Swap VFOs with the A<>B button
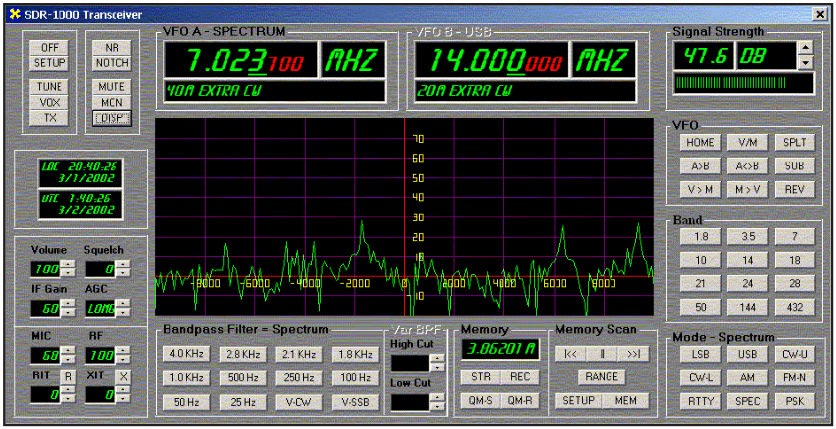836x429 pixels. (747, 166)
